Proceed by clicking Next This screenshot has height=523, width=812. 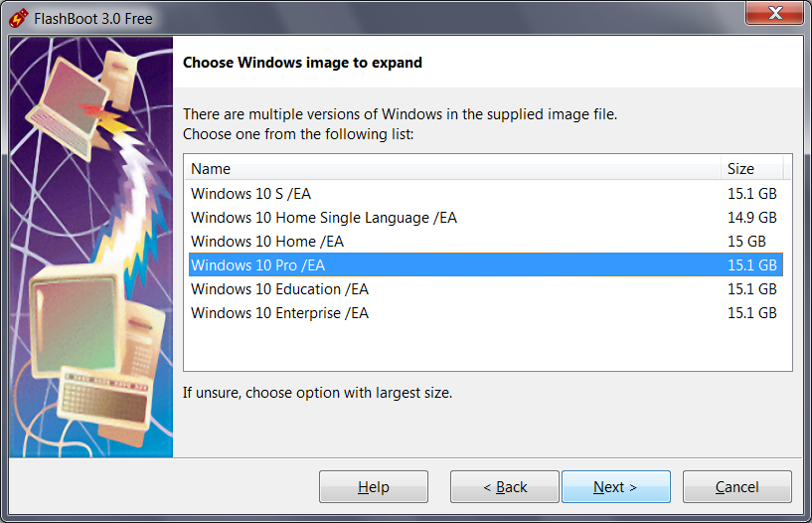pos(615,487)
